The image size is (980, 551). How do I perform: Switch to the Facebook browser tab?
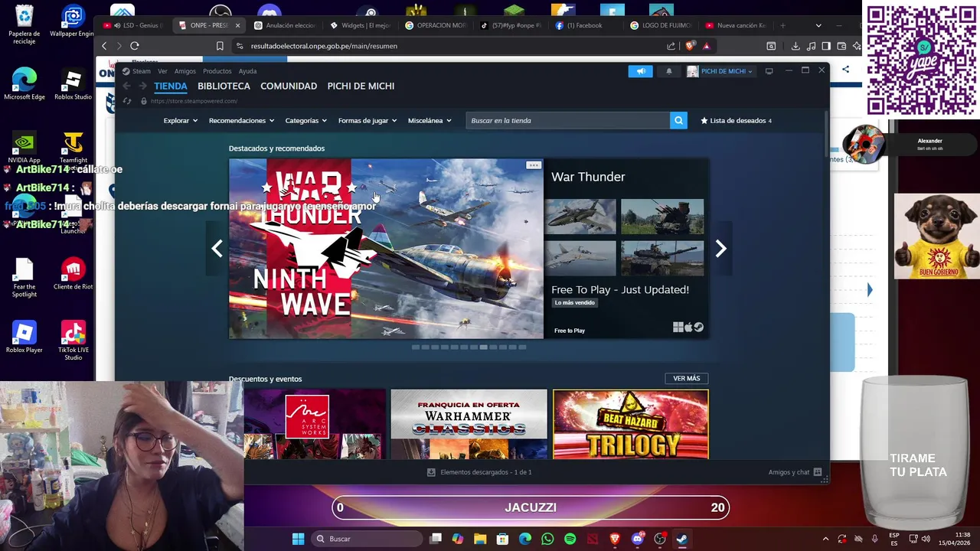[586, 25]
